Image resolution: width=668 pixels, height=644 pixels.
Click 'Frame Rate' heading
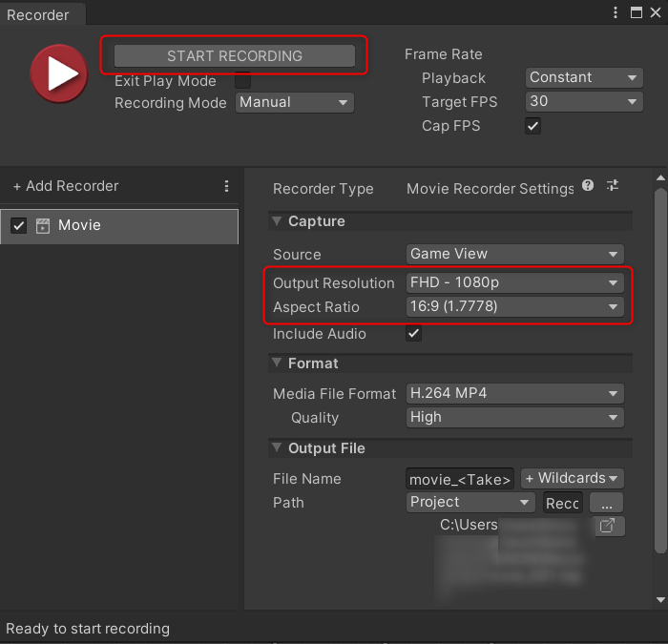[444, 54]
